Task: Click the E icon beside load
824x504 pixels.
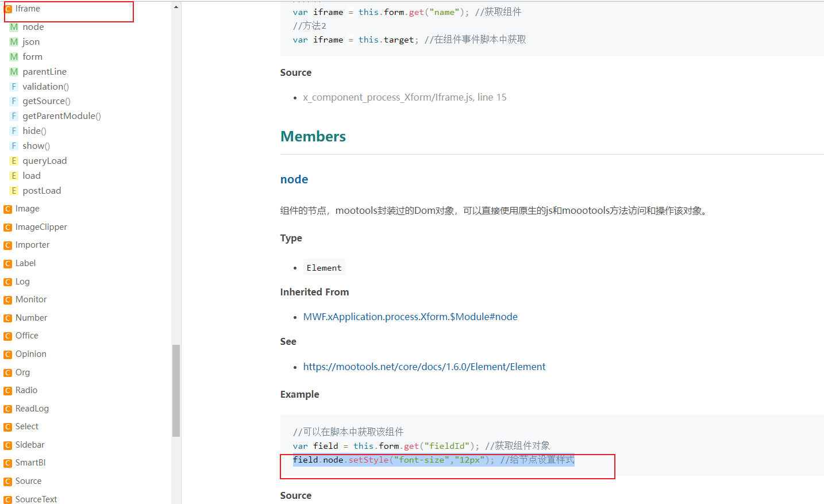Action: pos(14,176)
